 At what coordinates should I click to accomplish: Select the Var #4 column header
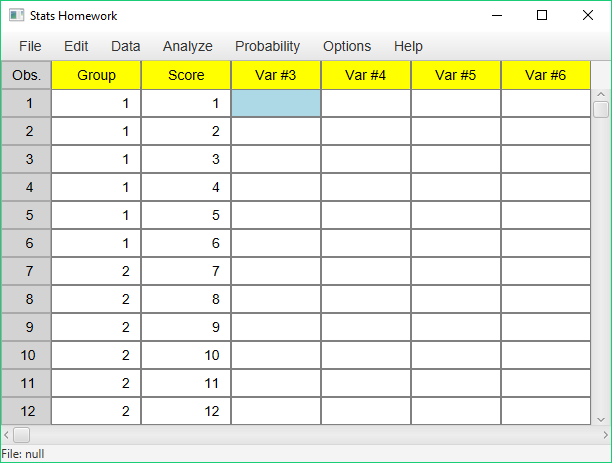click(366, 75)
